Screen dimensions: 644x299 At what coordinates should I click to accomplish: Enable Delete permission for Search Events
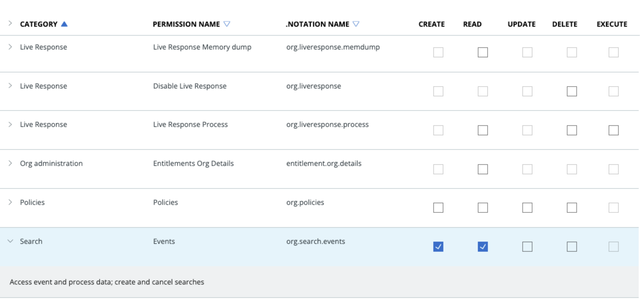pos(572,247)
